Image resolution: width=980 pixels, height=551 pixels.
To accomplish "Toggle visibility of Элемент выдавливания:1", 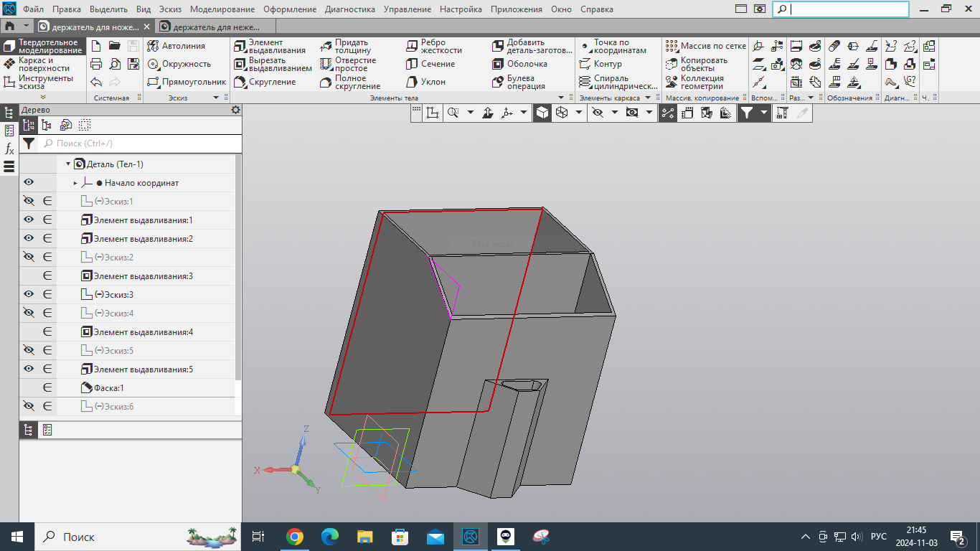I will tap(29, 220).
